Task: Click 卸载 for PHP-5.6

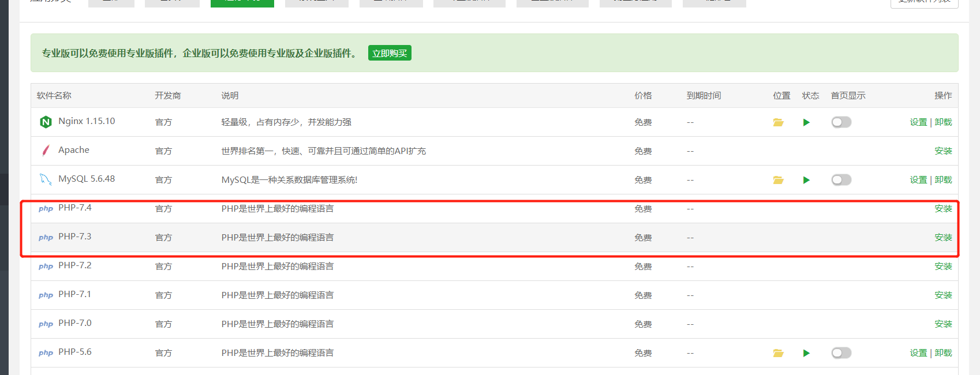Action: point(943,353)
